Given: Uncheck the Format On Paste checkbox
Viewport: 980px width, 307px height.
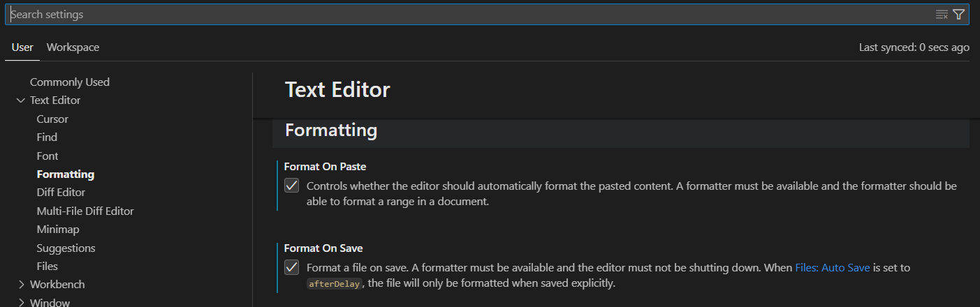Looking at the screenshot, I should click(292, 186).
